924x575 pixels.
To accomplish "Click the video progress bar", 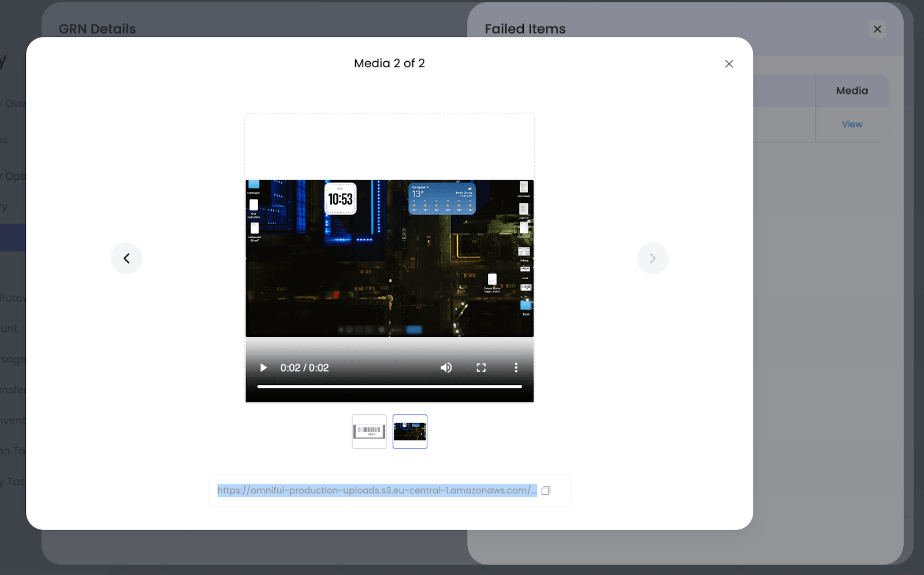I will [x=389, y=386].
